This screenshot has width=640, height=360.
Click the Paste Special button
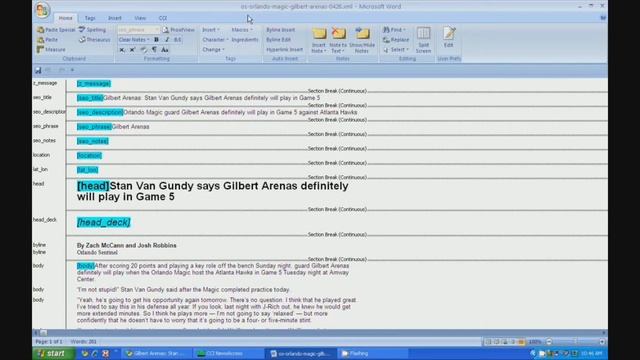[x=57, y=30]
